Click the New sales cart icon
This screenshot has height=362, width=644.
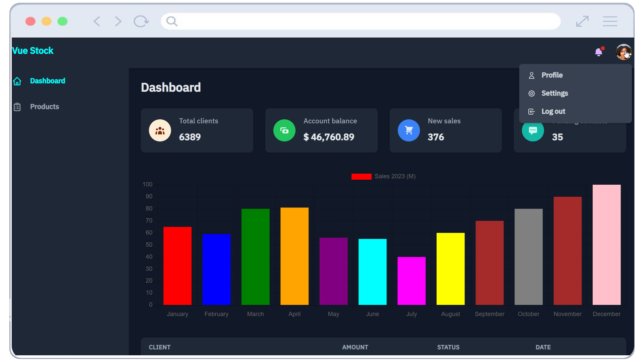[409, 130]
